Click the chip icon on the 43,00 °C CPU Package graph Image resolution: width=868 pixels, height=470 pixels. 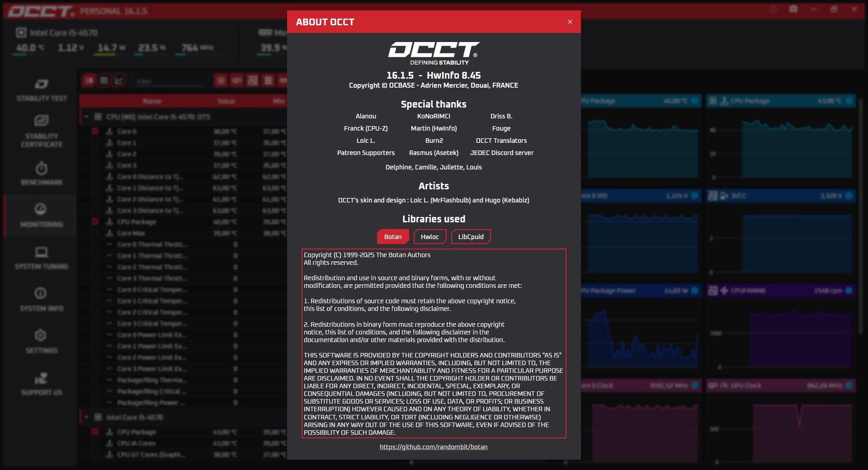tap(713, 101)
